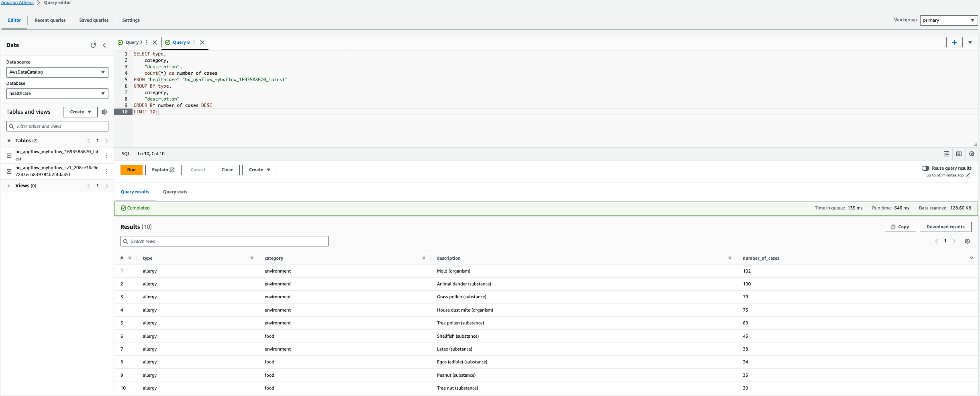This screenshot has width=980, height=396.
Task: Open the results preferences gear icon
Action: point(967,241)
